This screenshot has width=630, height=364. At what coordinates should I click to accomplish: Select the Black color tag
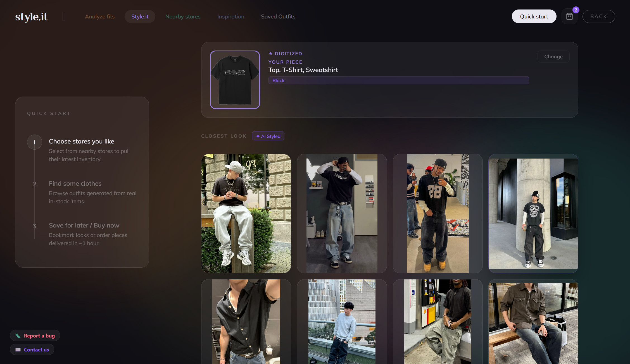(279, 80)
